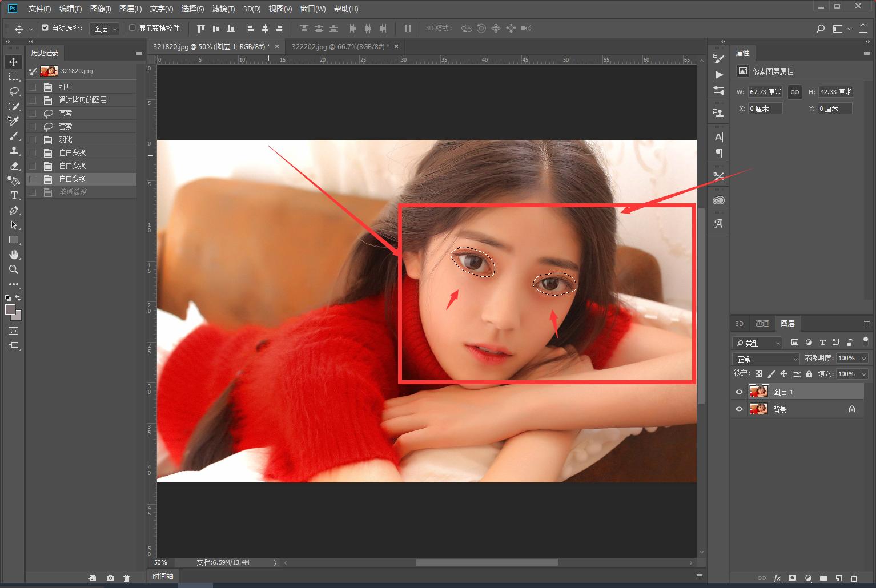Image resolution: width=876 pixels, height=588 pixels.
Task: Click the Feather (羽化) history state
Action: 66,139
